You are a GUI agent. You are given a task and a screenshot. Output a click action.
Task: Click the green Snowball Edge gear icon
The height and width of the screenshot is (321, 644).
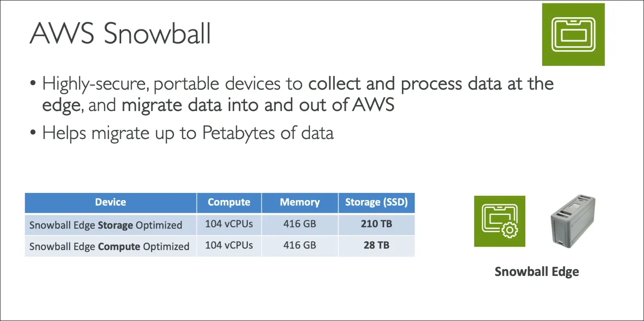499,221
